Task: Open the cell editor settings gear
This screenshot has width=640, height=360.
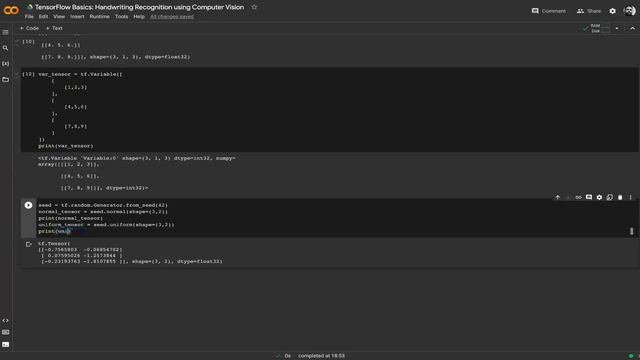Action: [x=599, y=198]
